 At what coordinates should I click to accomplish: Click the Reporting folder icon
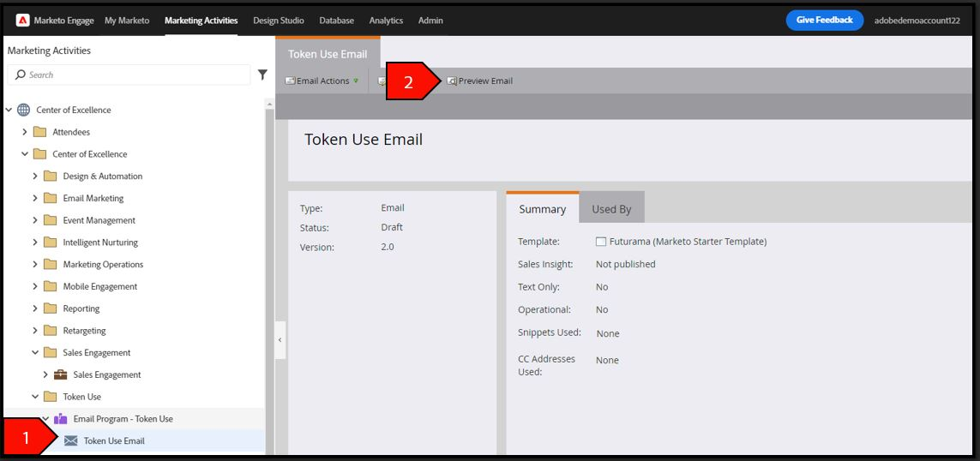[50, 308]
